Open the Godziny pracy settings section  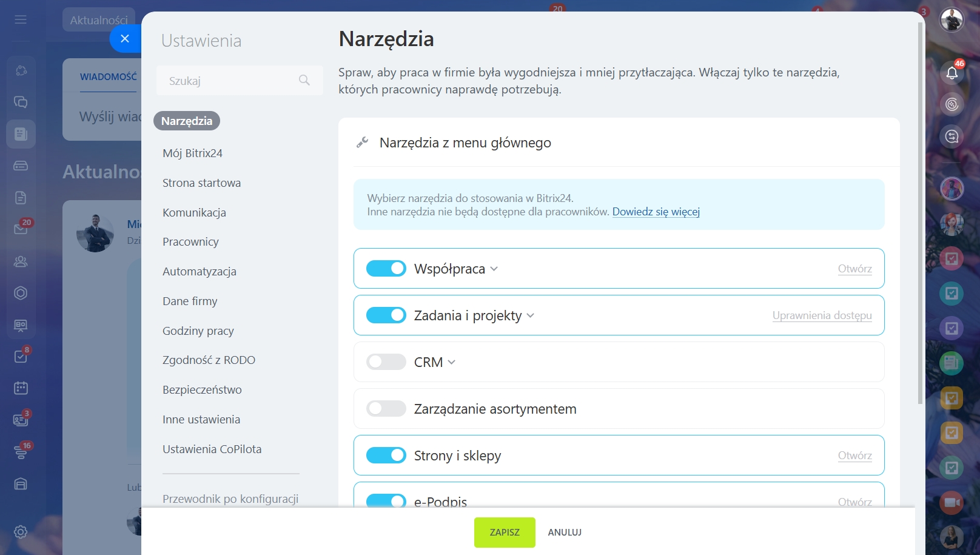pyautogui.click(x=198, y=331)
